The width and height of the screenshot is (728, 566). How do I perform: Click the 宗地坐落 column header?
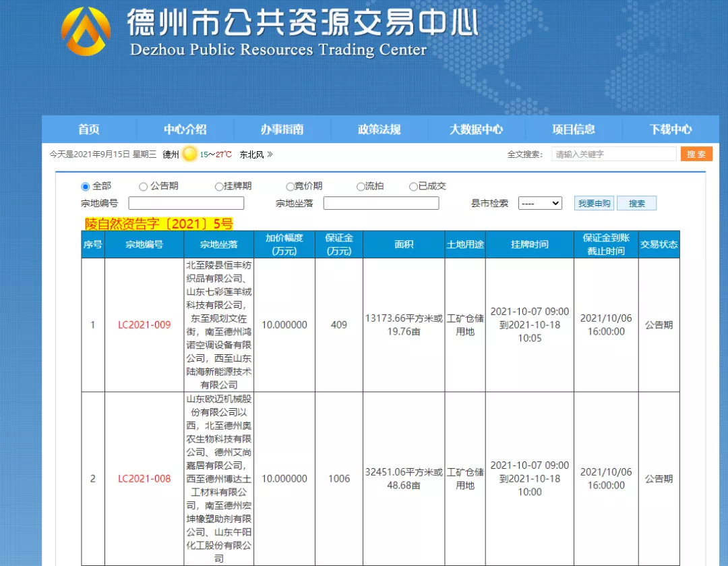point(218,244)
